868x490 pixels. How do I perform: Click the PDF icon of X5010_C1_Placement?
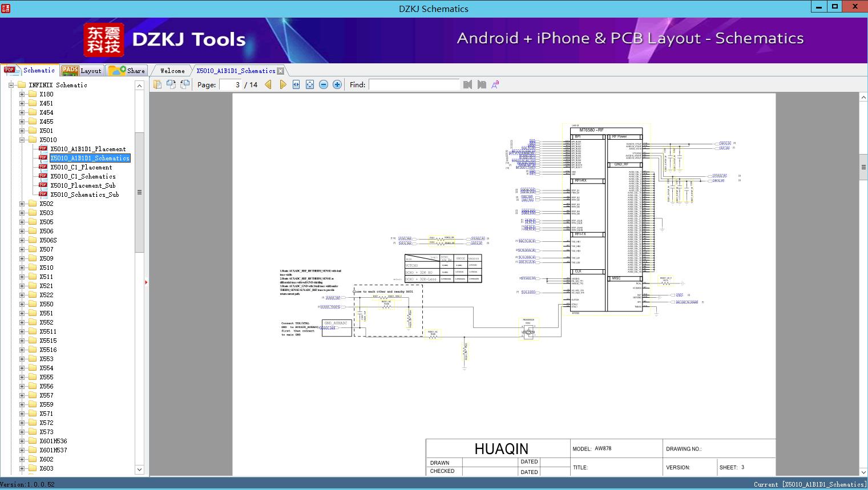click(x=43, y=167)
